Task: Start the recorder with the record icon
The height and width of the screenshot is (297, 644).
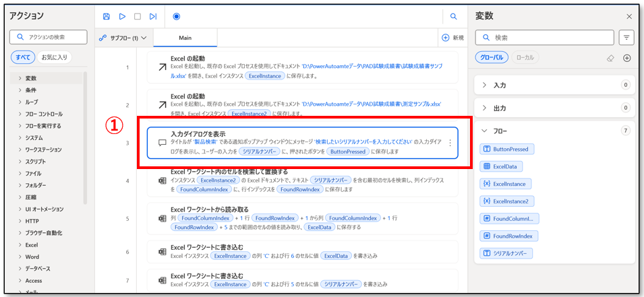Action: (x=177, y=16)
